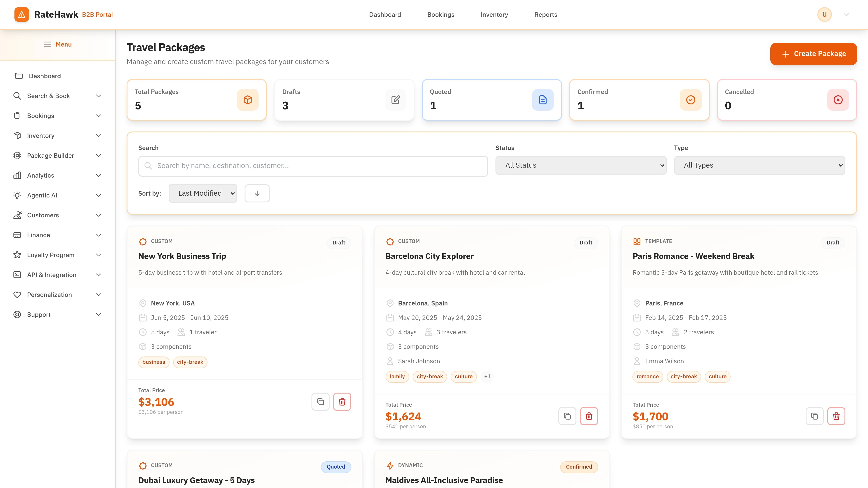Click the Package Builder sidebar icon
Image resolution: width=868 pixels, height=488 pixels.
pyautogui.click(x=18, y=155)
